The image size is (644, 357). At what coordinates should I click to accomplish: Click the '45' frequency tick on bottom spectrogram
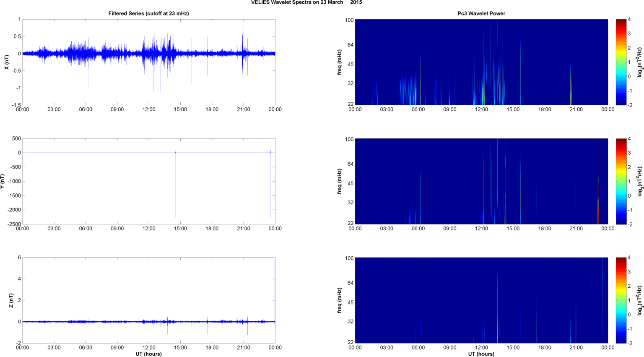[x=351, y=302]
